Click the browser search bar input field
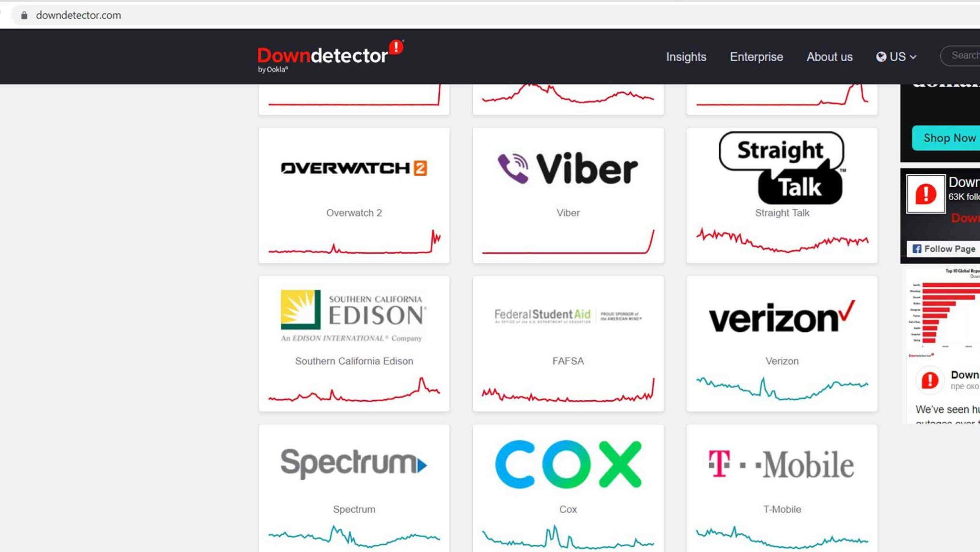 (490, 15)
